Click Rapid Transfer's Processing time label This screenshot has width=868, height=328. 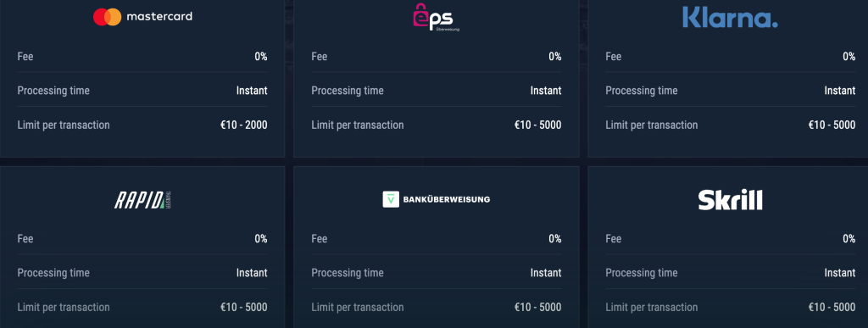coord(53,273)
